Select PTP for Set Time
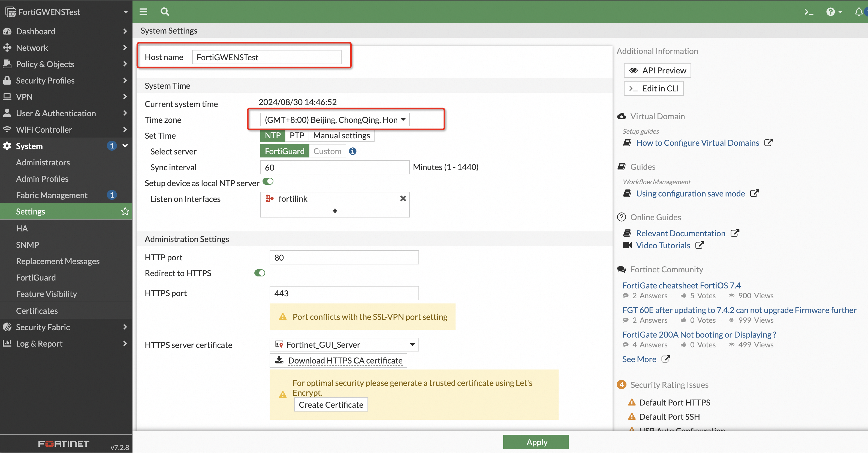The image size is (868, 453). tap(297, 136)
